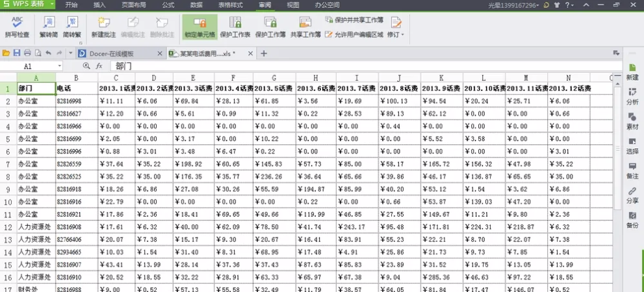Screen dimensions: 644x292
Task: Select column header H
Action: pos(315,78)
